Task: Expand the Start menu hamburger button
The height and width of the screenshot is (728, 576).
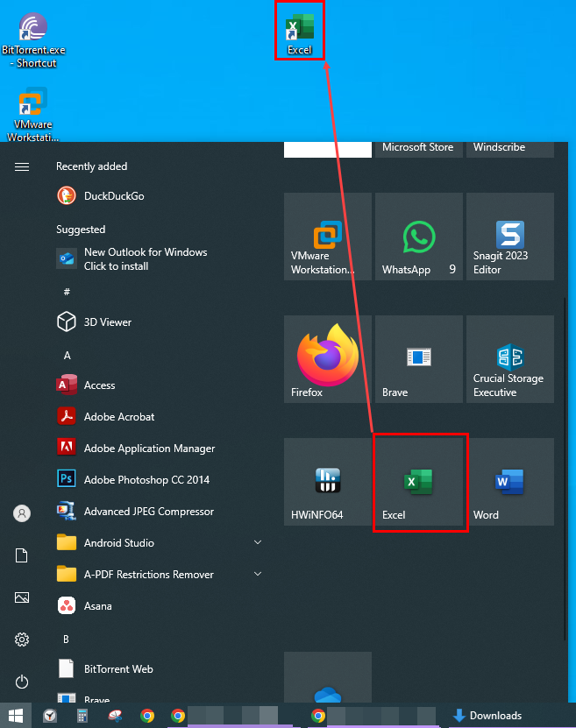Action: [x=22, y=166]
